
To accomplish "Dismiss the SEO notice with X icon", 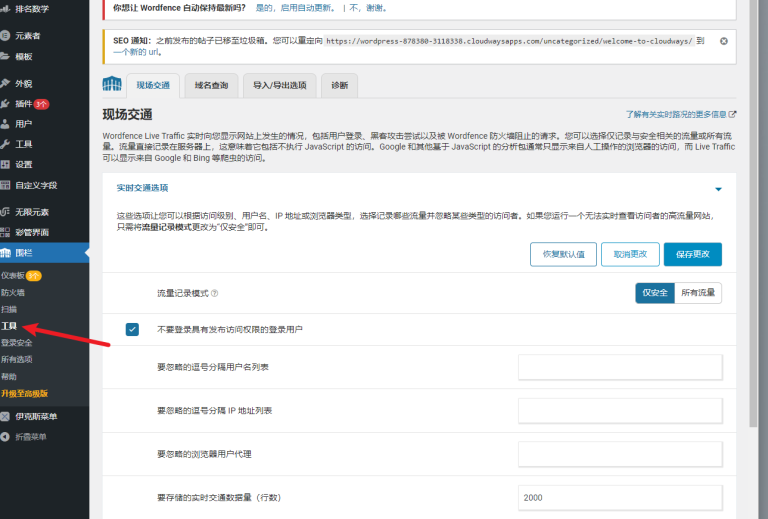I will [723, 41].
